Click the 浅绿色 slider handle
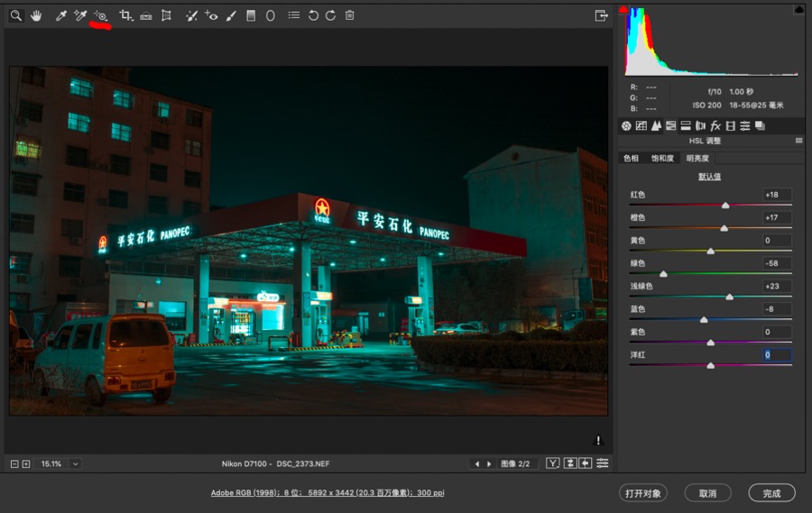812x513 pixels. (730, 297)
